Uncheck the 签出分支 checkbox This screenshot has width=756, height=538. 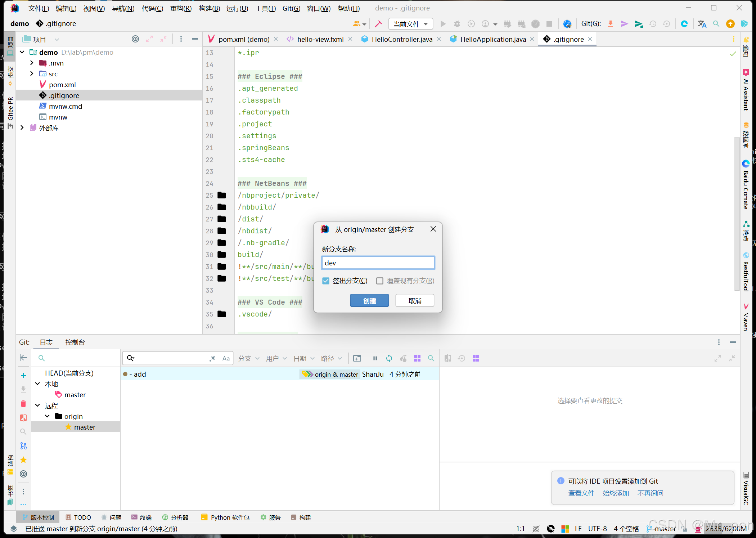tap(326, 281)
